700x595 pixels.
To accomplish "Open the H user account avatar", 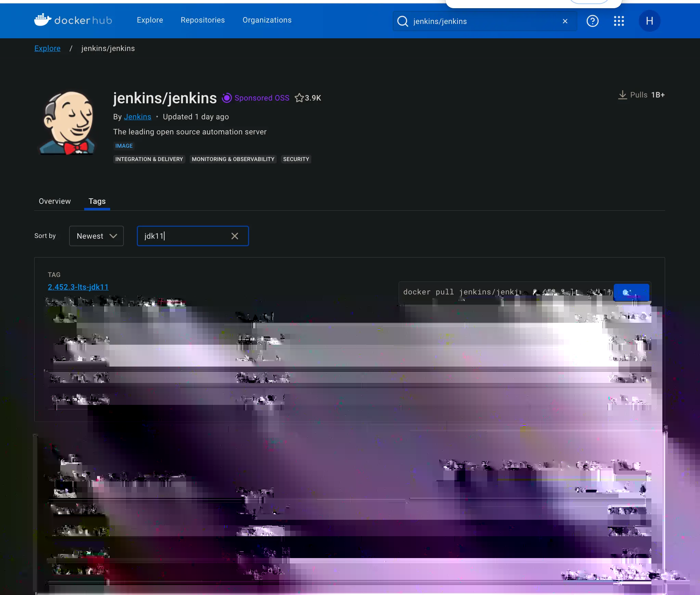I will click(649, 21).
